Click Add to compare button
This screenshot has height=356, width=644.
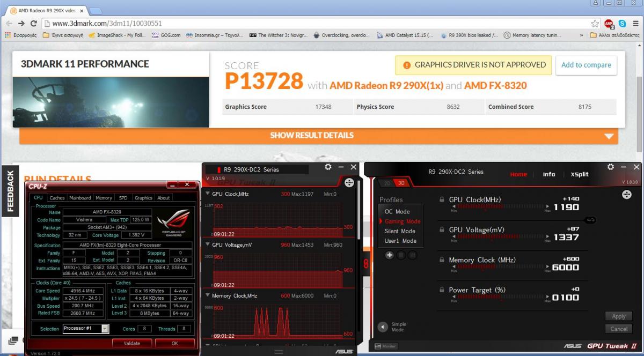586,65
